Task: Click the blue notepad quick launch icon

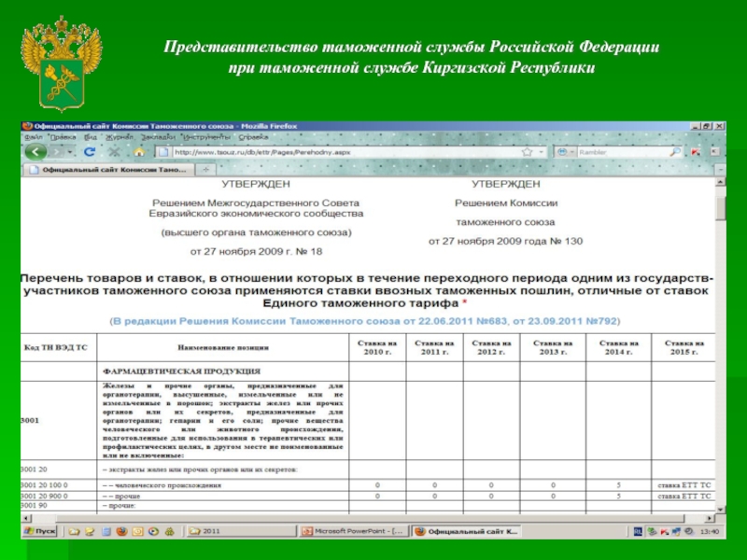Action: point(106,531)
